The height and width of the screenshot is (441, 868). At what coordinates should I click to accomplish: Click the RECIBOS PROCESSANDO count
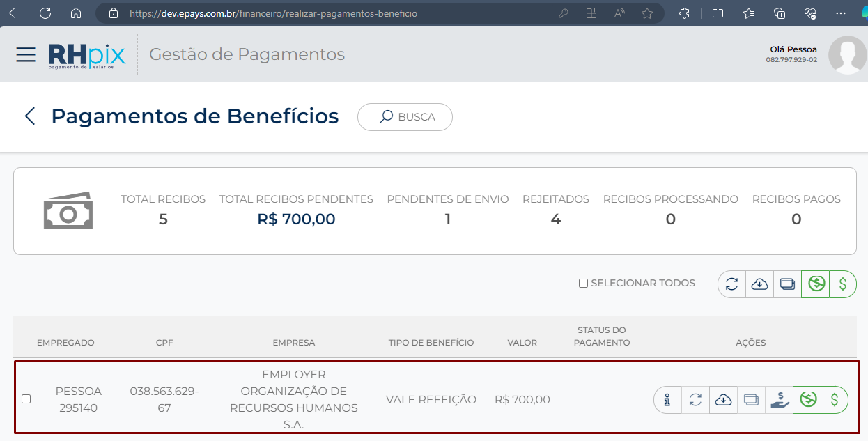[671, 219]
